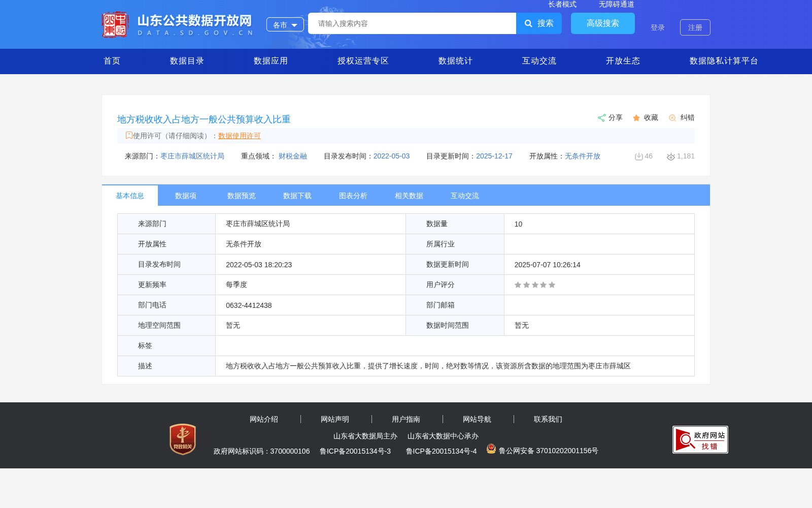
Task: Click the 登录 login link
Action: (658, 27)
